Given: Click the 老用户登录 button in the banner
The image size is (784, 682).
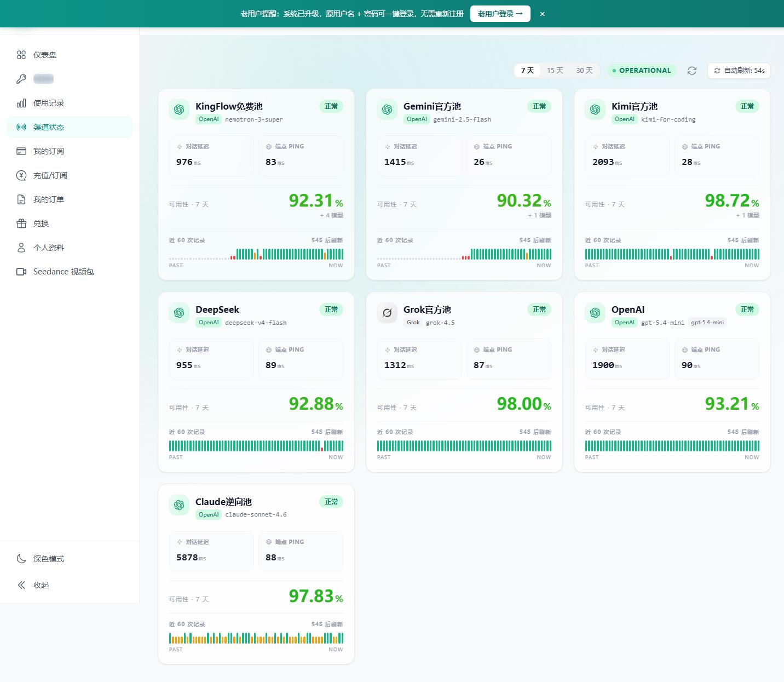Looking at the screenshot, I should pyautogui.click(x=500, y=14).
